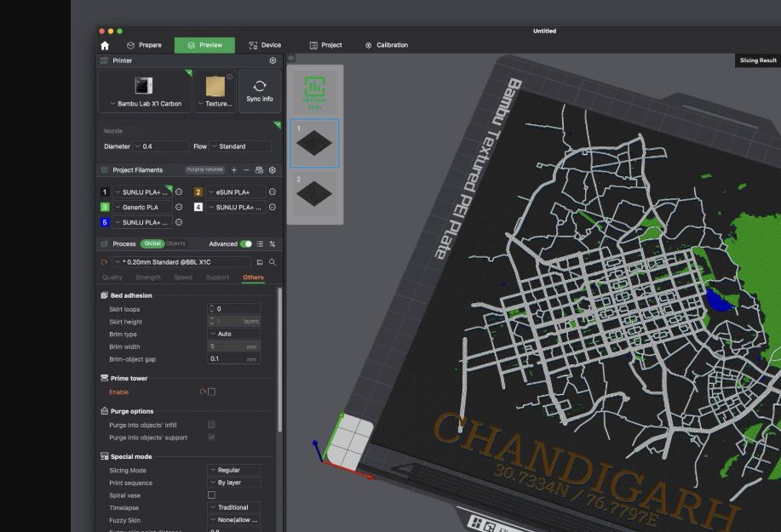Edit filament 1 SUNLU PLA+ preset

[x=179, y=192]
